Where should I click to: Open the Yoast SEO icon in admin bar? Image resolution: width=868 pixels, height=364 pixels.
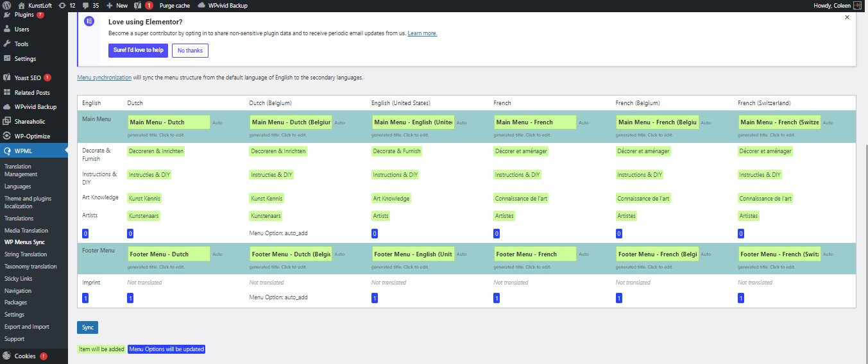138,5
